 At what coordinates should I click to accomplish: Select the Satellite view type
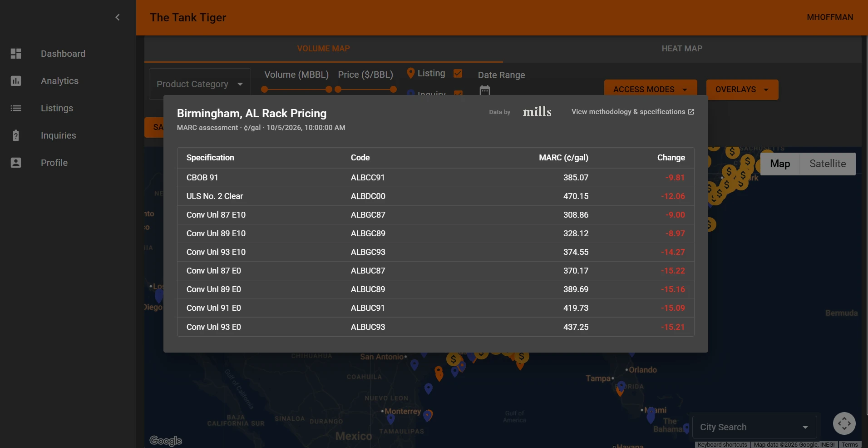click(x=828, y=164)
